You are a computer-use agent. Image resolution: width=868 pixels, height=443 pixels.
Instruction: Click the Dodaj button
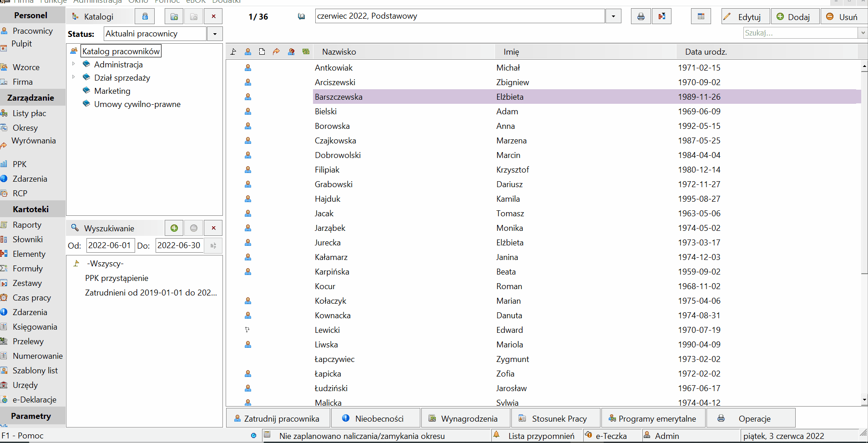pos(795,17)
